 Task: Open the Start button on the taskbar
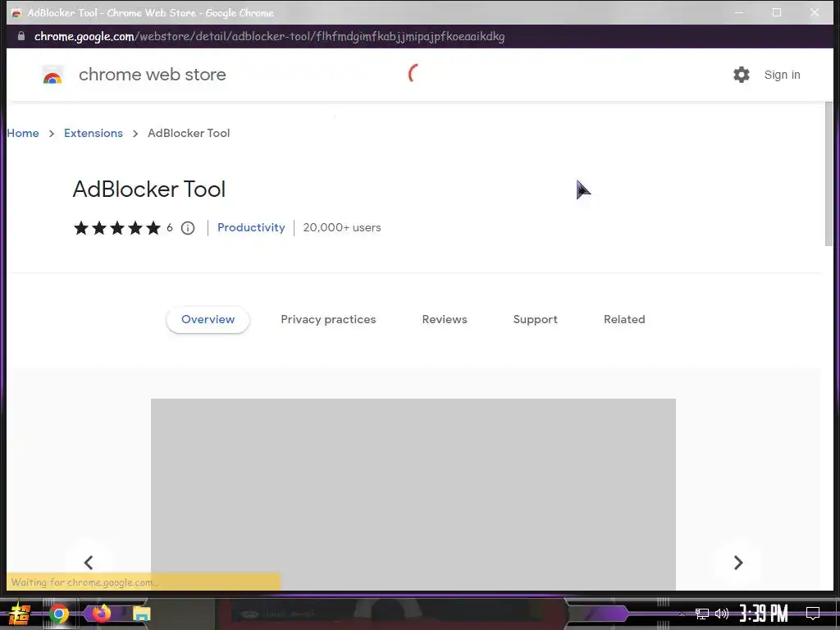(x=20, y=614)
